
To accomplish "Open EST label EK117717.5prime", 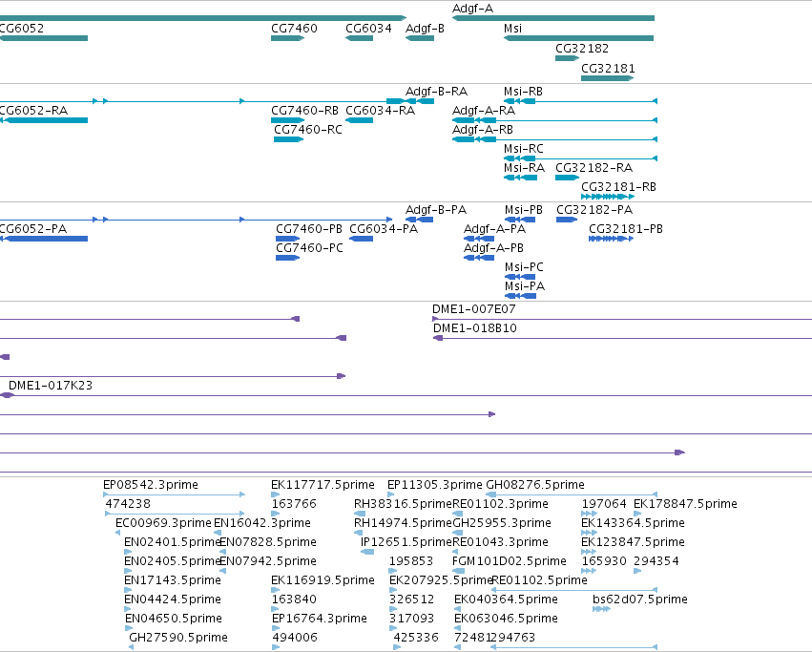I will pos(323,486).
